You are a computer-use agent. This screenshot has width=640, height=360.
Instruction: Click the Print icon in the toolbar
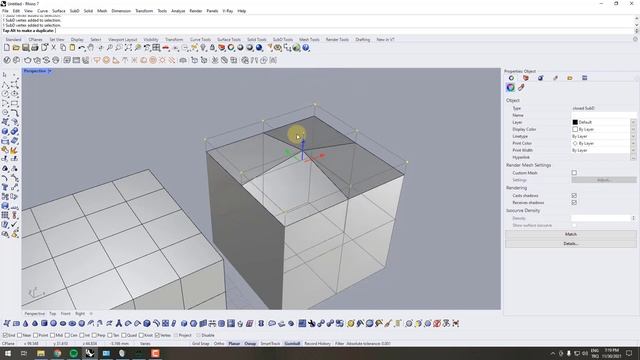[x=35, y=48]
